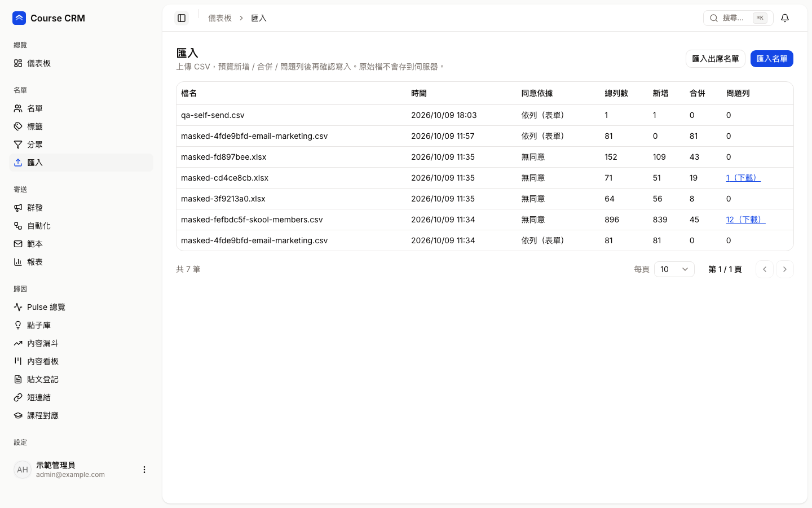Go to next page of results

pyautogui.click(x=784, y=269)
